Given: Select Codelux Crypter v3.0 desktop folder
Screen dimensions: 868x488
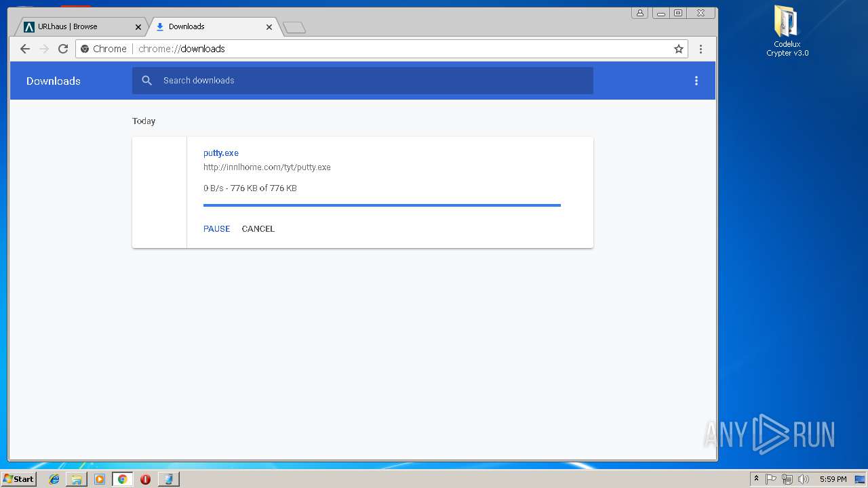Looking at the screenshot, I should pos(787,32).
